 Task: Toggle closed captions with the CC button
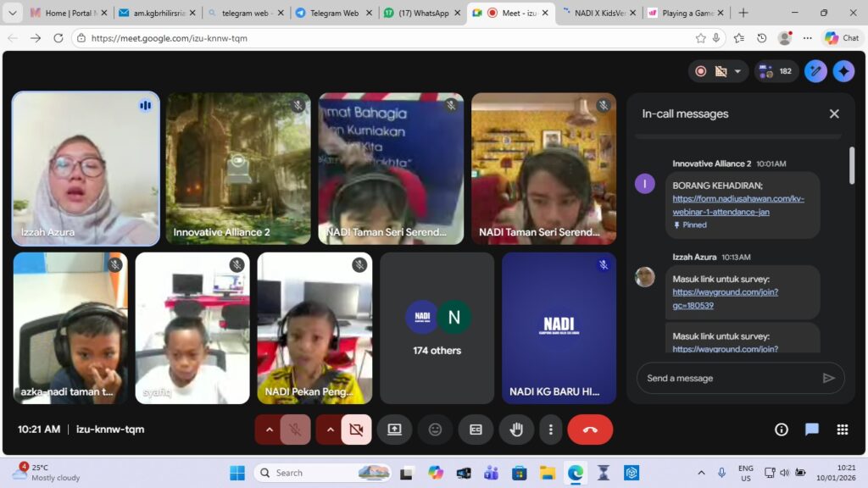coord(476,430)
